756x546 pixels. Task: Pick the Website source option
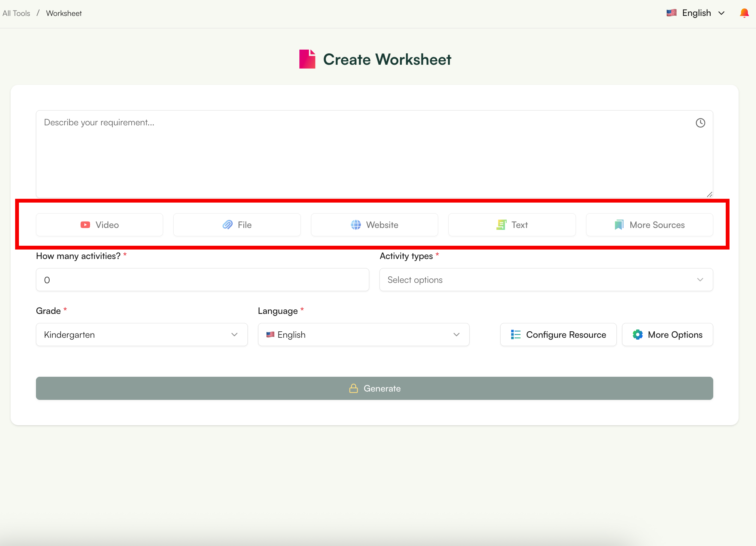tap(374, 225)
